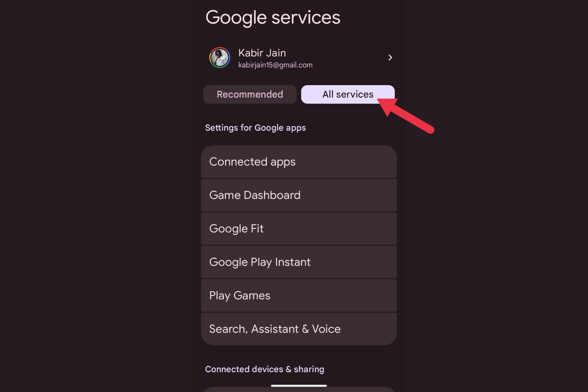Tap the Google services page title

pos(273,18)
